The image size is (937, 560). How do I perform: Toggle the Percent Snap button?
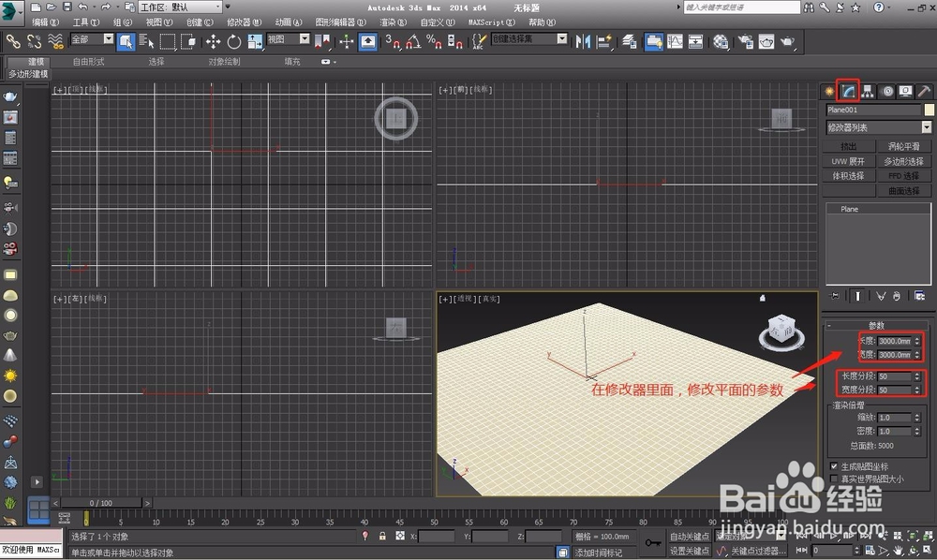pyautogui.click(x=434, y=41)
